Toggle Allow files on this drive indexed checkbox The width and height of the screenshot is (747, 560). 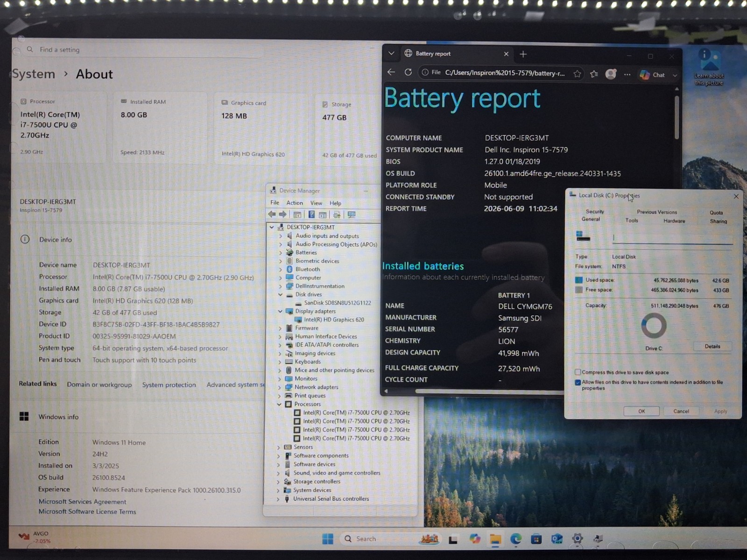tap(578, 382)
